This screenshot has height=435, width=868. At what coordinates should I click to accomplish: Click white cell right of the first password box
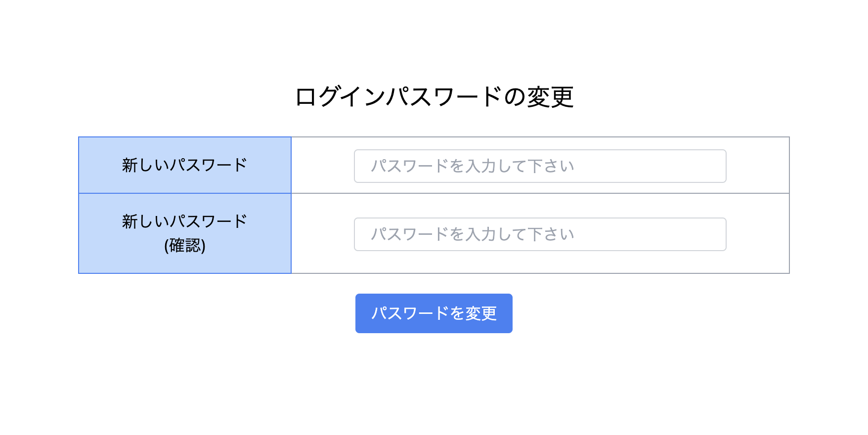[757, 165]
